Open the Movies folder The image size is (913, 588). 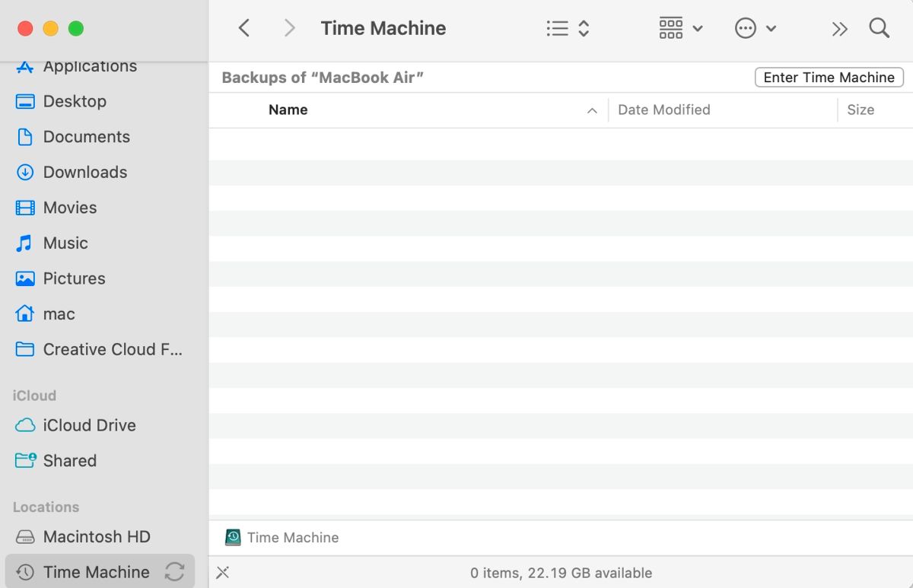[x=70, y=208]
